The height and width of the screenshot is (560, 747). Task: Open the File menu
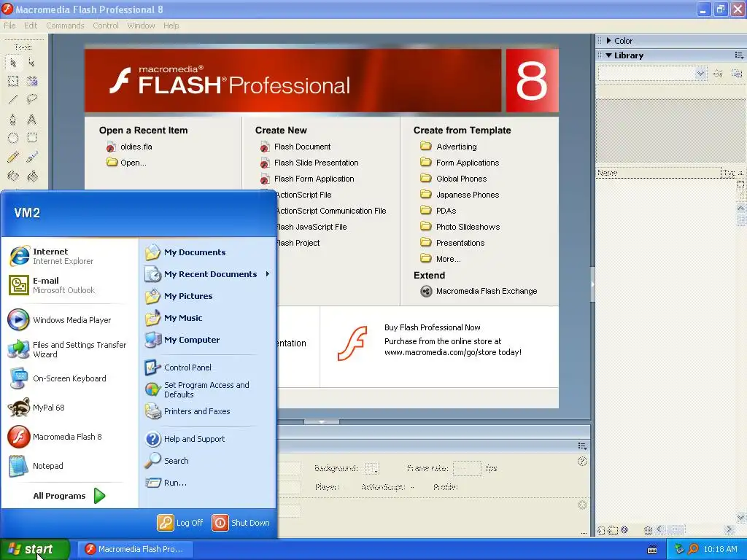(x=9, y=26)
